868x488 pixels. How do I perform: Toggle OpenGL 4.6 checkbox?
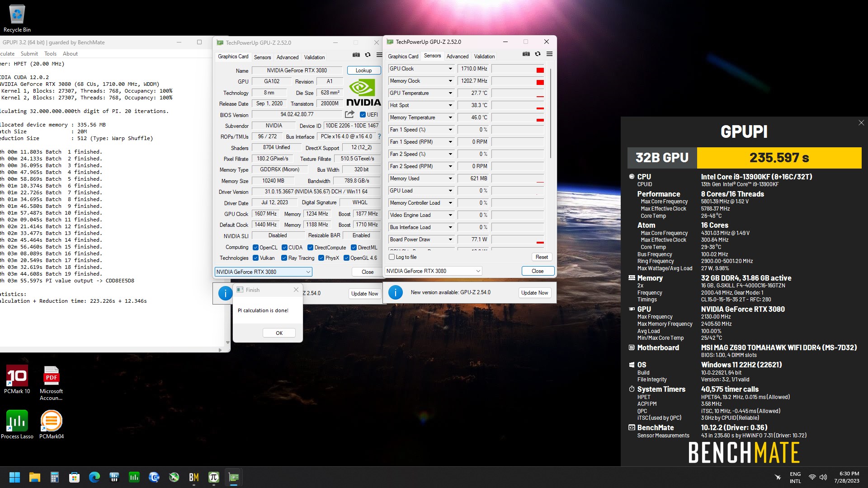tap(346, 258)
